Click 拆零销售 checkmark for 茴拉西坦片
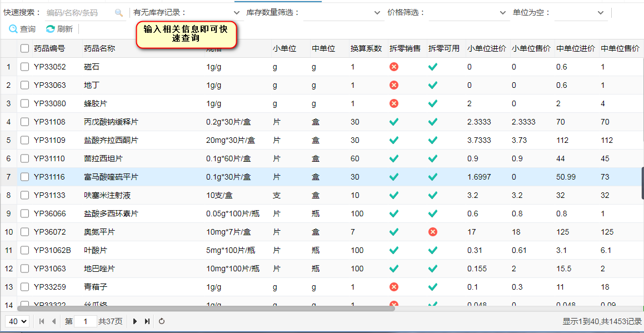Image resolution: width=644 pixels, height=333 pixels. click(394, 158)
